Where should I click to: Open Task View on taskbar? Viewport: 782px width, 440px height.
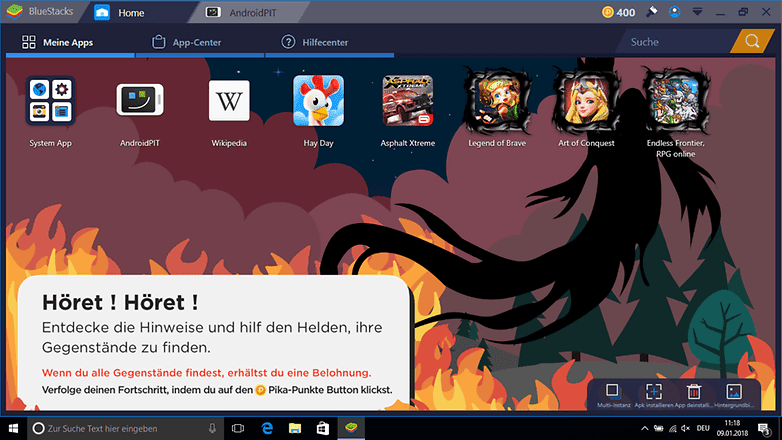tap(238, 429)
